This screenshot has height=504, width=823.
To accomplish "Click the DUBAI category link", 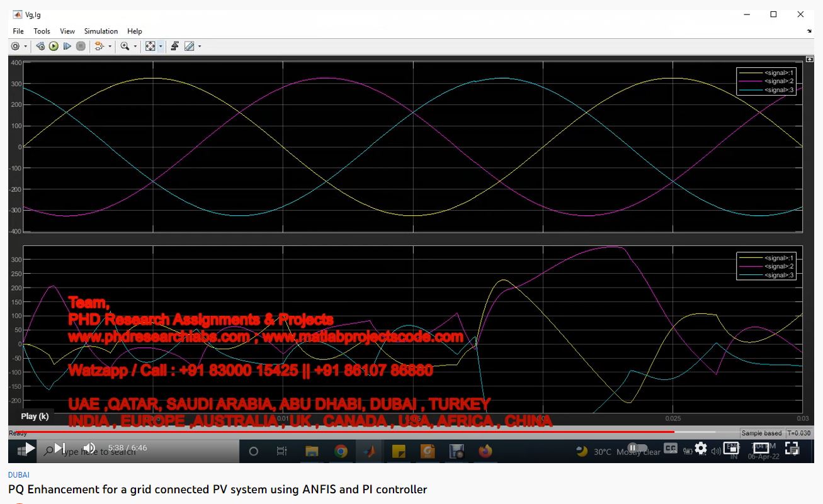I will coord(19,475).
